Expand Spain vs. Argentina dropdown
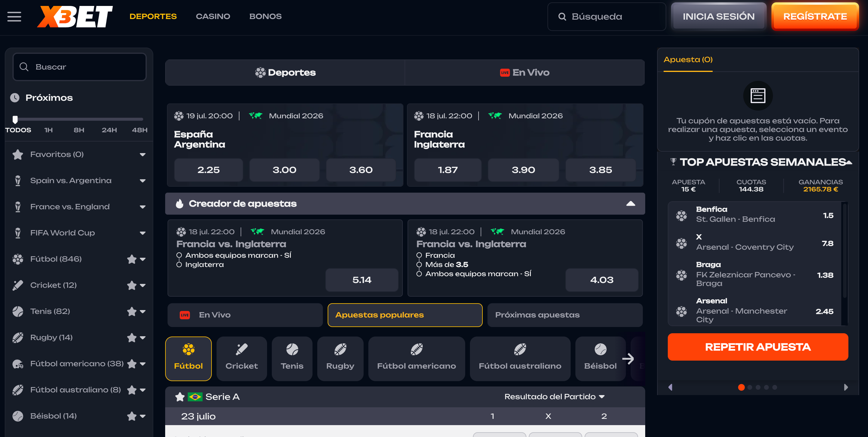Image resolution: width=868 pixels, height=437 pixels. [143, 181]
